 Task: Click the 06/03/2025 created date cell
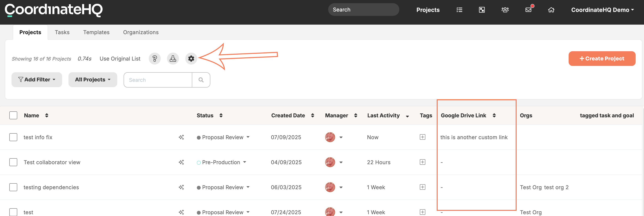(x=286, y=187)
